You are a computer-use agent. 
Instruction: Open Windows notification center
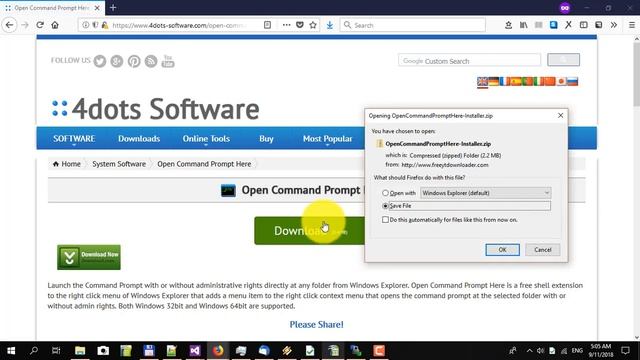click(x=625, y=351)
